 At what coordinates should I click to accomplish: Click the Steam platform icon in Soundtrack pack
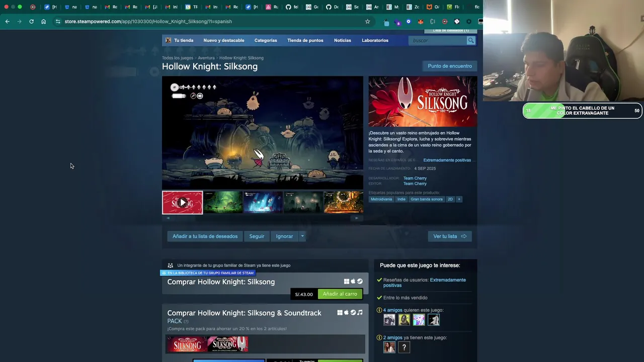click(353, 313)
